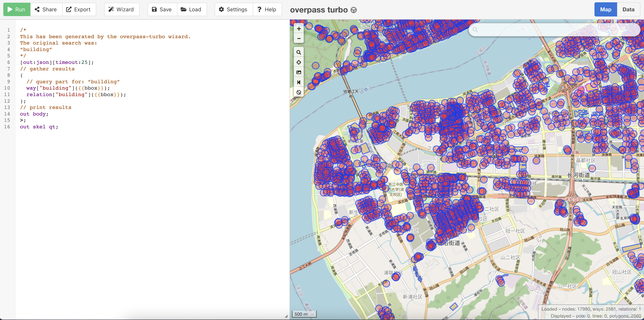Open the Share dialog
Viewport: 644px width, 320px height.
pos(46,9)
